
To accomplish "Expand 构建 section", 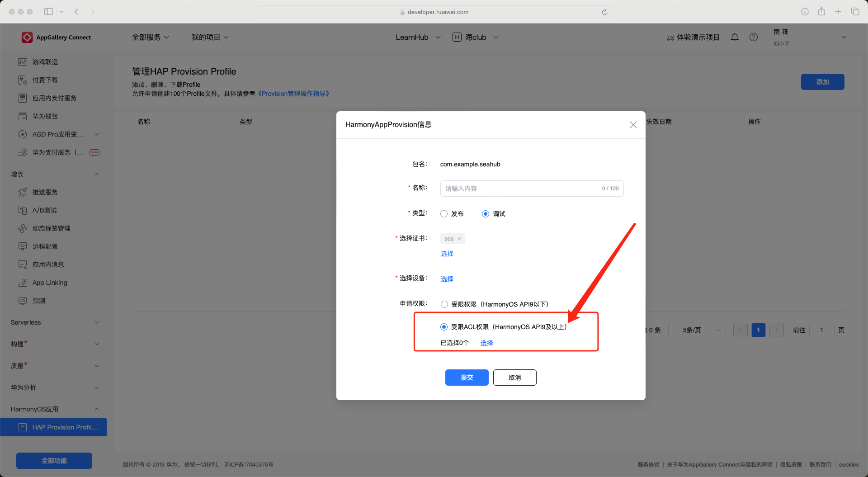I will (96, 344).
